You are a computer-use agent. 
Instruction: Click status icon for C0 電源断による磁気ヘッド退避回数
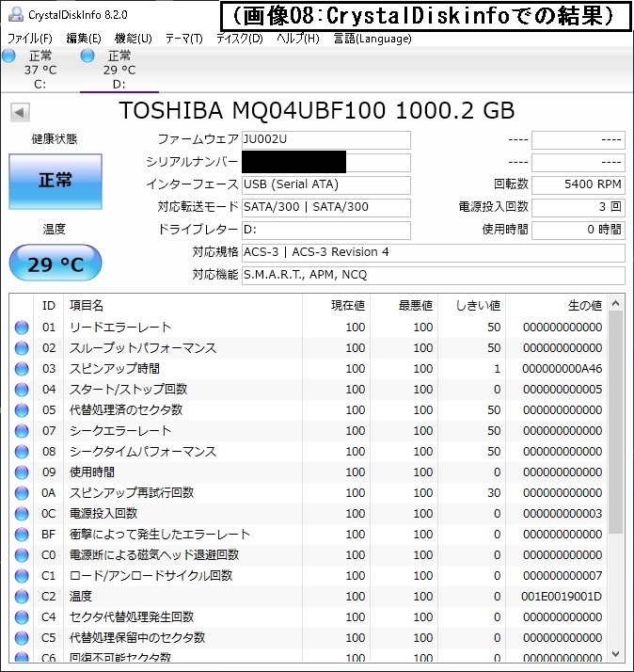[x=22, y=555]
